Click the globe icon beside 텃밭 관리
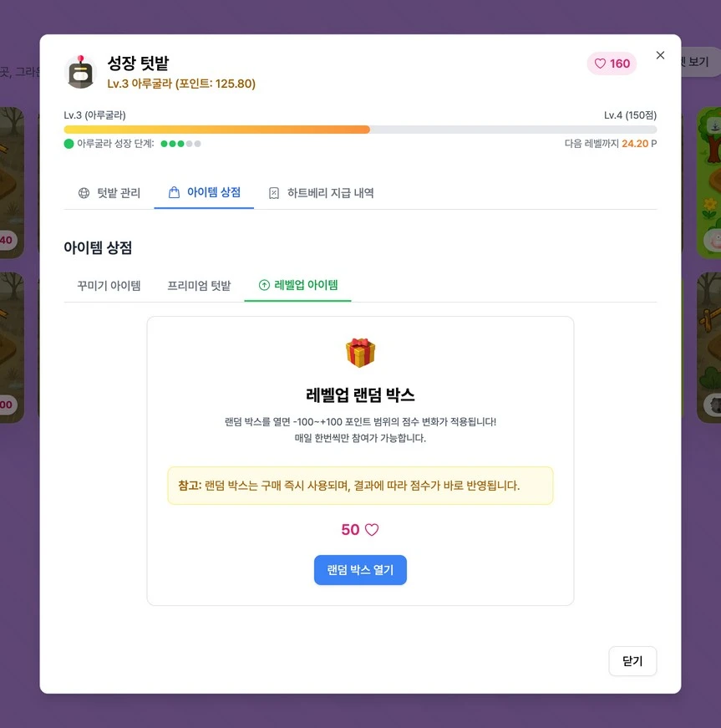Screen dimensions: 721x728 click(84, 193)
